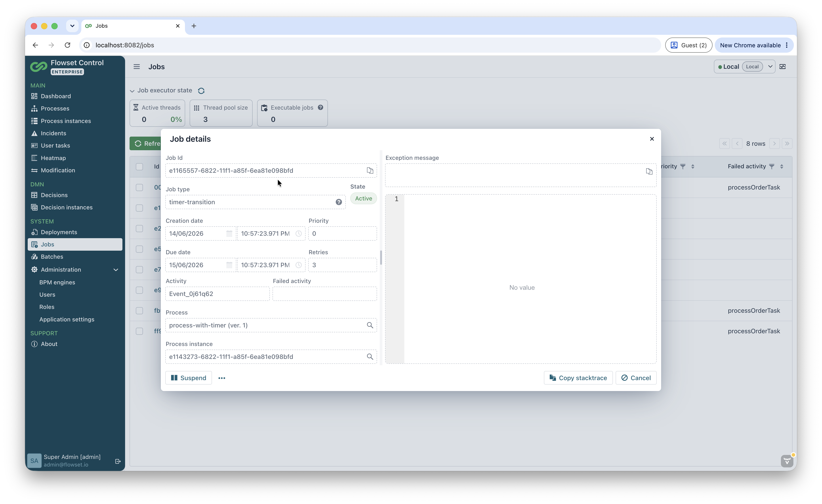Look up the process instance

tap(370, 357)
